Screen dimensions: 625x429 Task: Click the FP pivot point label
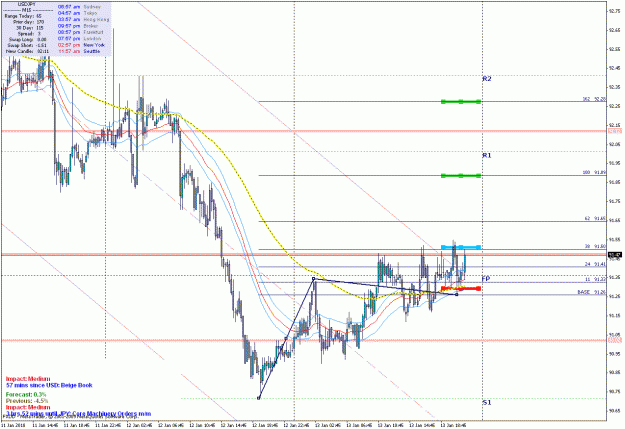(x=485, y=278)
